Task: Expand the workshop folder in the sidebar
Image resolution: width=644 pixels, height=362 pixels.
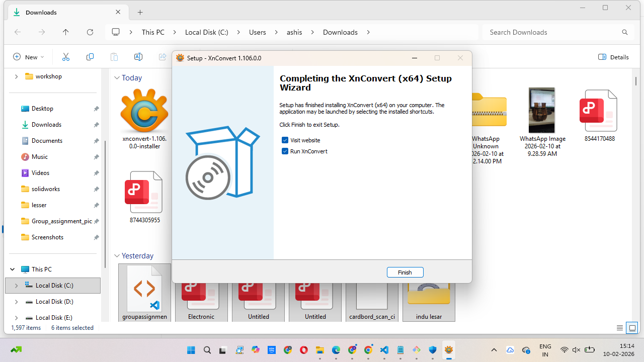Action: point(16,76)
